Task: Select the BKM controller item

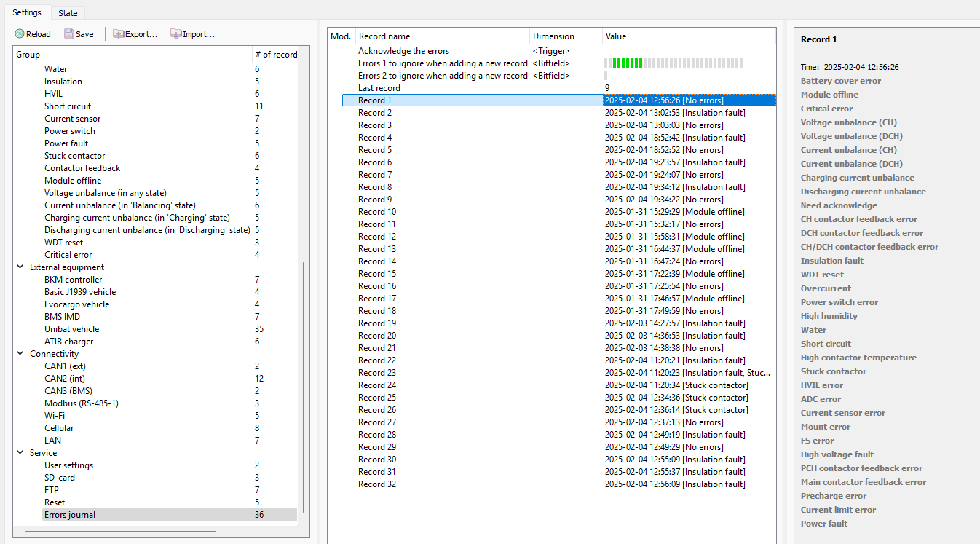Action: tap(73, 280)
